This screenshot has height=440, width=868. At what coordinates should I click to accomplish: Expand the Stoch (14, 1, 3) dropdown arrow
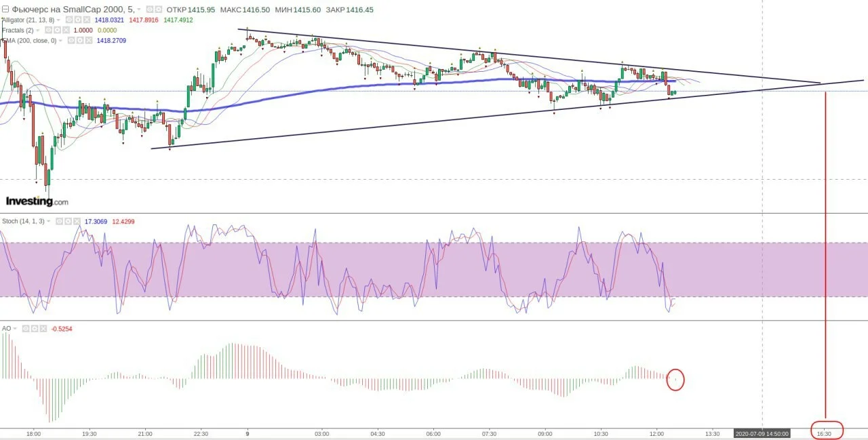click(50, 222)
